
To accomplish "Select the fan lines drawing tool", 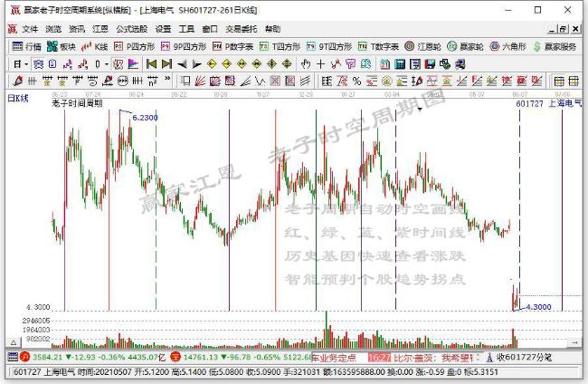I will coord(200,81).
